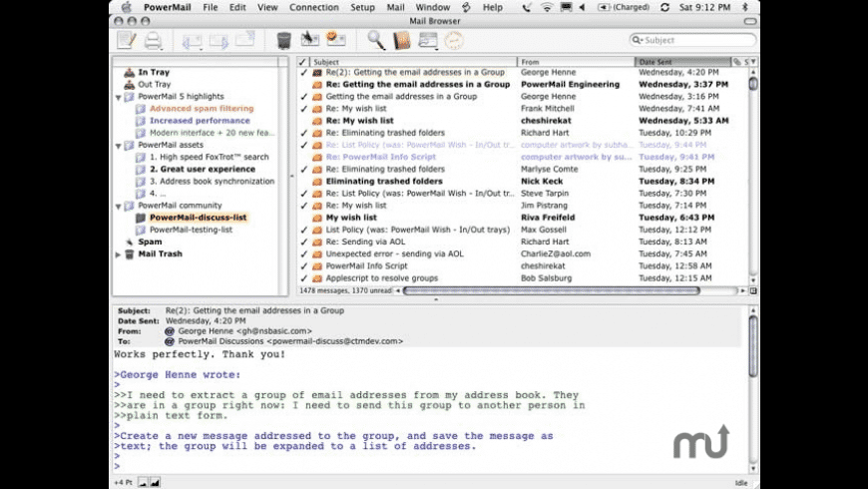Screen dimensions: 868x489
Task: Toggle read checkmark for Getting the email addresses in a Group
Action: click(x=303, y=97)
